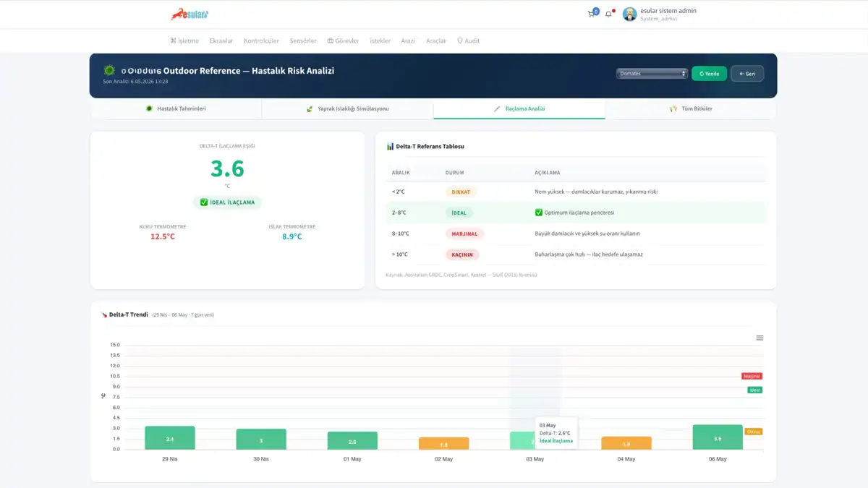Expand the Görevler menu
Viewport: 868px width, 488px height.
(343, 40)
